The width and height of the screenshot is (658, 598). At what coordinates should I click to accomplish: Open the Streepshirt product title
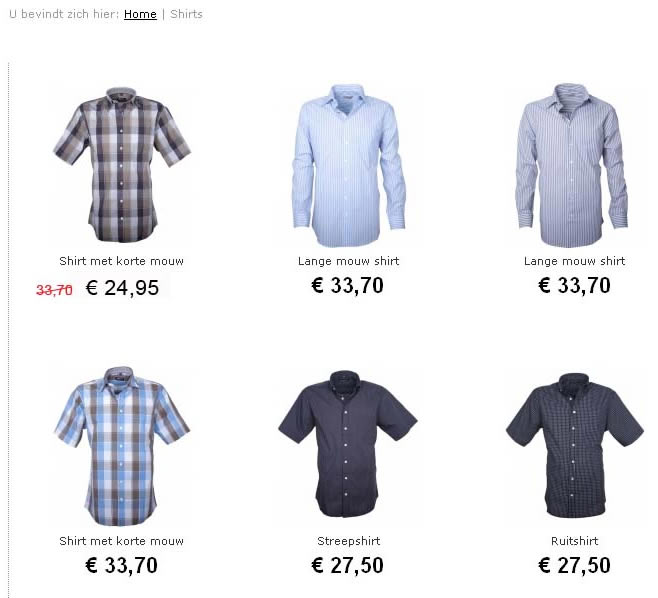tap(348, 541)
